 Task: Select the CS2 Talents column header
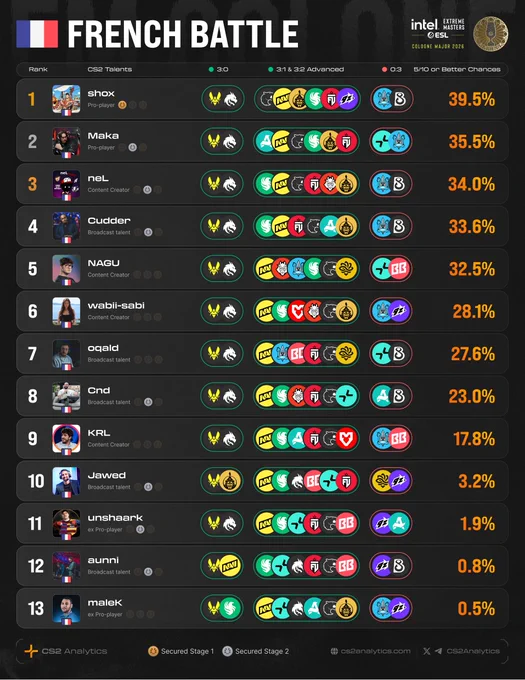tap(110, 69)
